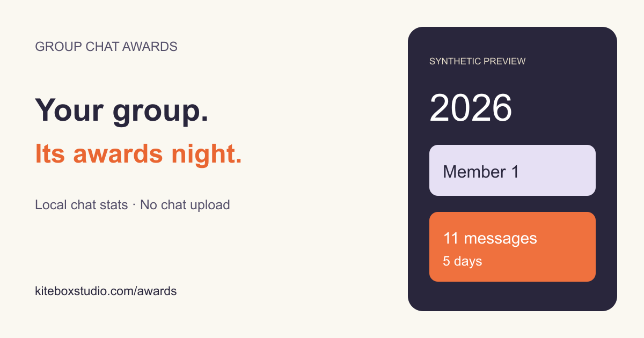The width and height of the screenshot is (644, 338).
Task: Click the GROUP CHAT AWARDS label
Action: click(106, 47)
